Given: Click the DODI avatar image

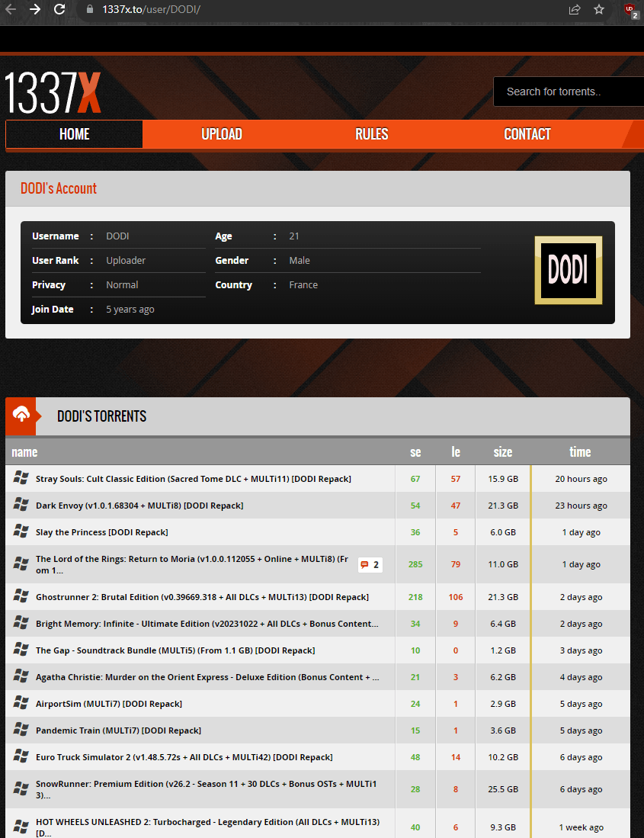Looking at the screenshot, I should coord(569,270).
